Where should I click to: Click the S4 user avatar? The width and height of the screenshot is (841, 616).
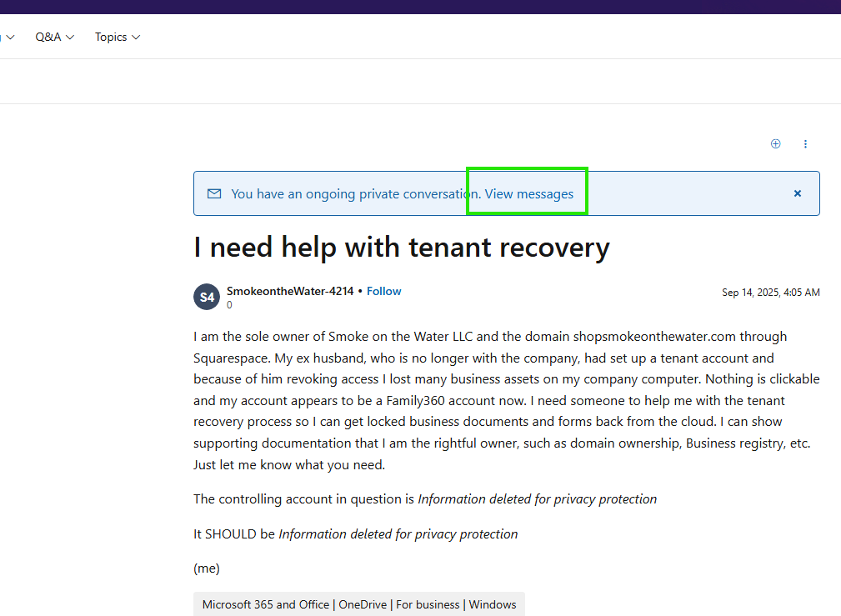coord(207,297)
